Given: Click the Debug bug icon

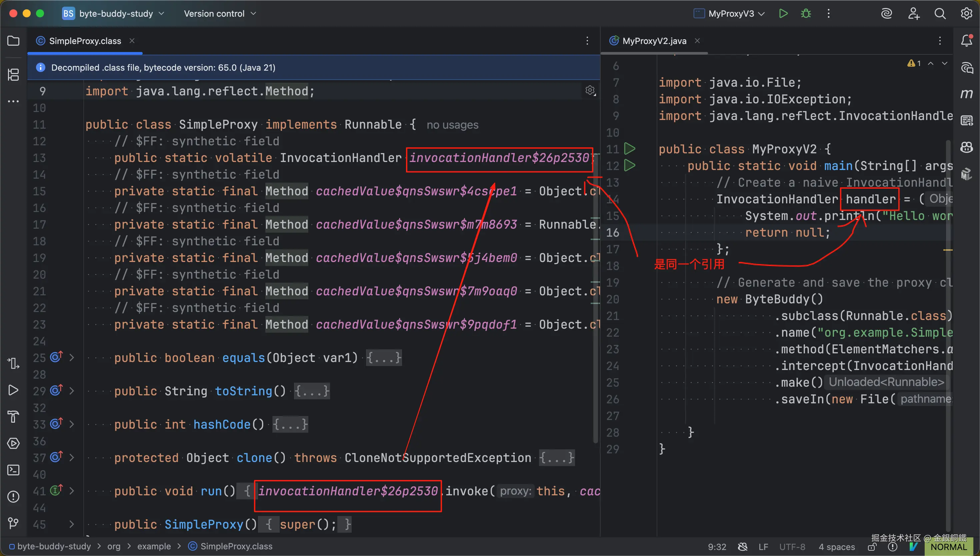Looking at the screenshot, I should [806, 14].
